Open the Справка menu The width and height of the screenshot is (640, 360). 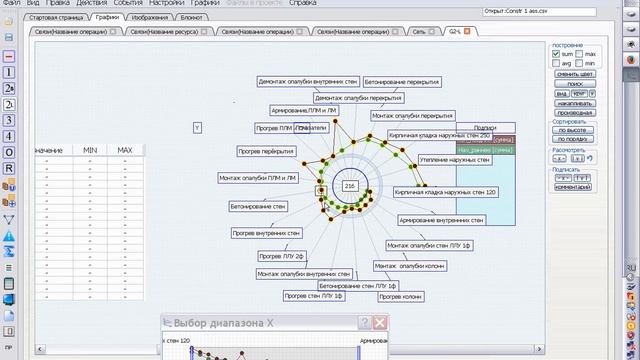point(302,3)
